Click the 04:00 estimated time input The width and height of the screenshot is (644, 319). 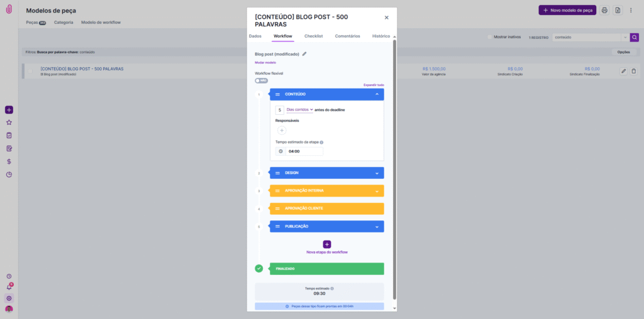[304, 151]
